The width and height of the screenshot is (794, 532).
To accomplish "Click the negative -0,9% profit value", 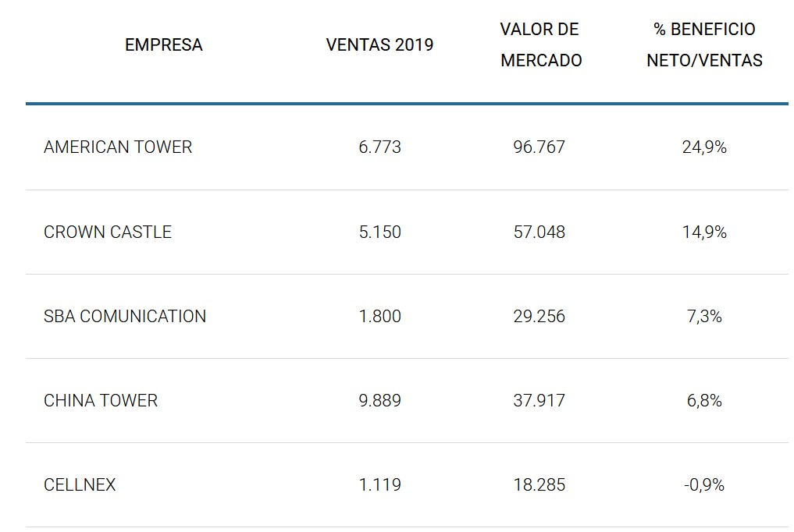I will 703,485.
